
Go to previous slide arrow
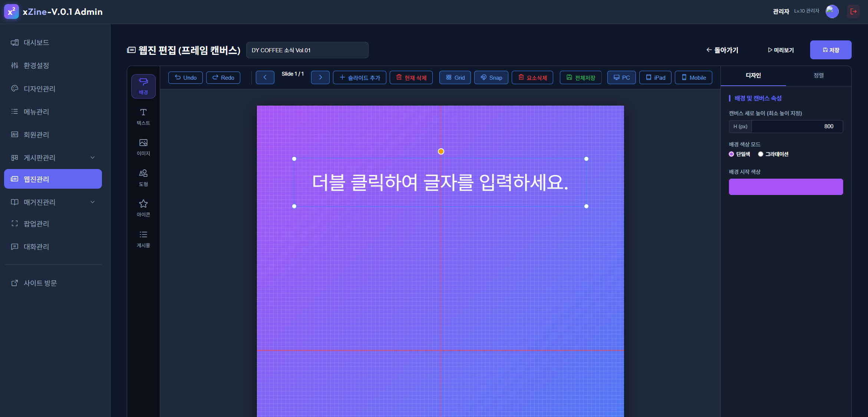point(265,77)
